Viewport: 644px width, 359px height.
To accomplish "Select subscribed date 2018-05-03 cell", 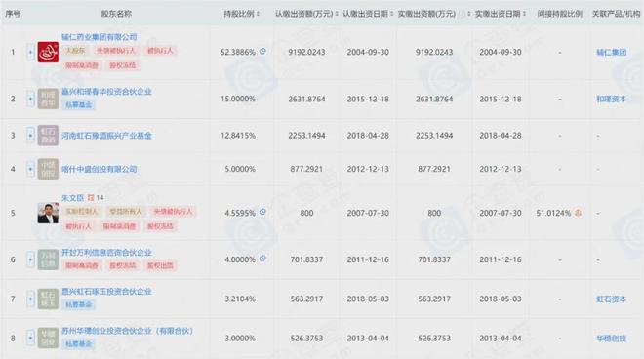I will pyautogui.click(x=368, y=299).
